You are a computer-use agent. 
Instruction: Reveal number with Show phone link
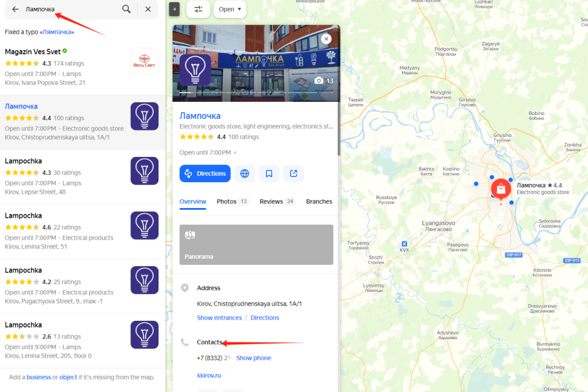(253, 358)
